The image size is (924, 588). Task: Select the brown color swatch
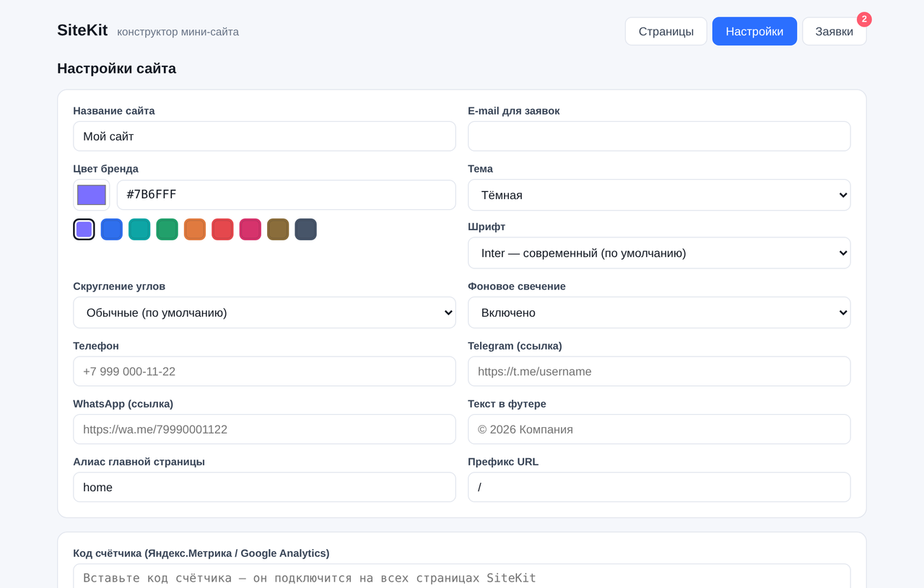[278, 229]
